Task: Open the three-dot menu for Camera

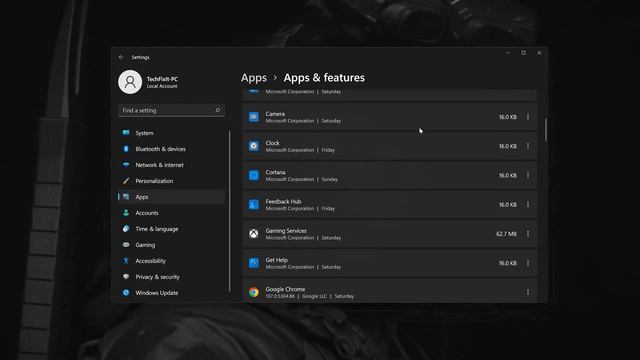Action: [x=528, y=117]
